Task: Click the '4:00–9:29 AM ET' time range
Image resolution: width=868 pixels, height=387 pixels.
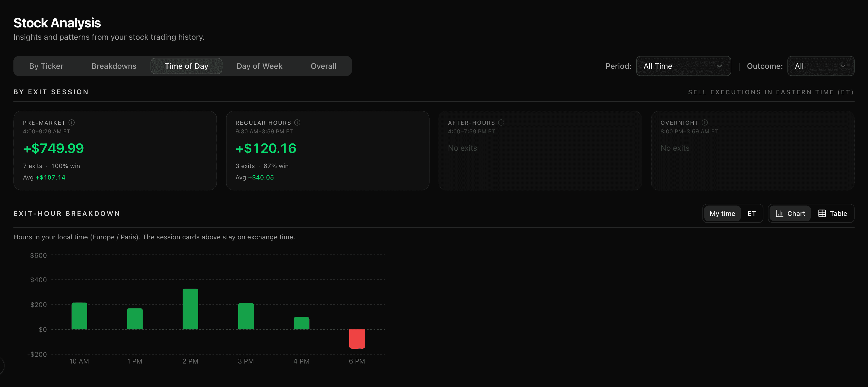Action: click(46, 132)
